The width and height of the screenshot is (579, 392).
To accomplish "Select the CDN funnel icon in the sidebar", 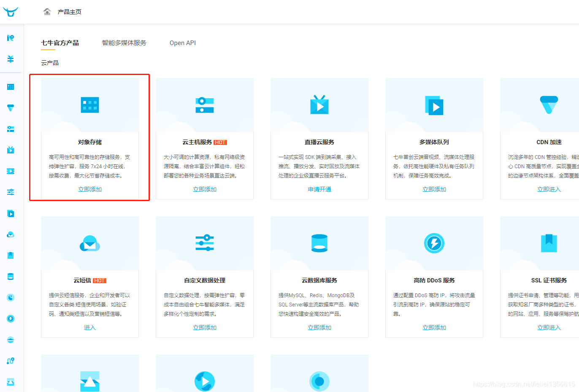I will pos(11,108).
